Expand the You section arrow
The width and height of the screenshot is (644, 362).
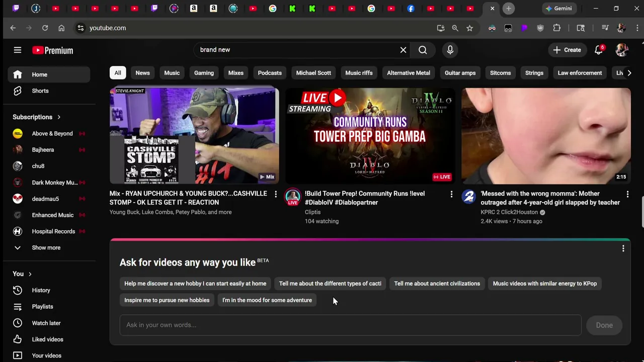[x=30, y=274]
